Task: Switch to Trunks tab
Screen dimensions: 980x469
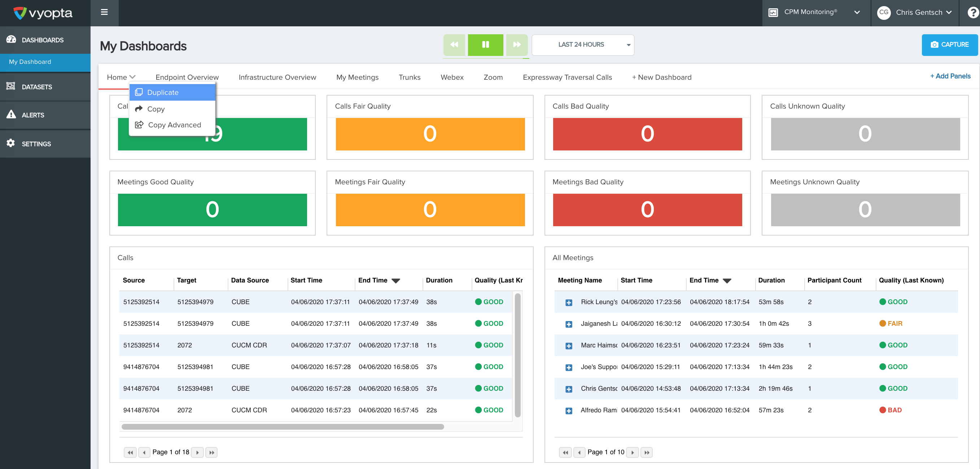Action: 409,77
